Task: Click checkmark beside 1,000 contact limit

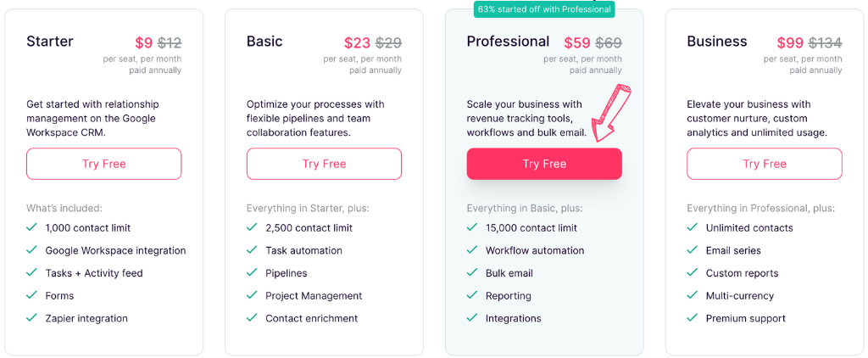Action: click(31, 227)
